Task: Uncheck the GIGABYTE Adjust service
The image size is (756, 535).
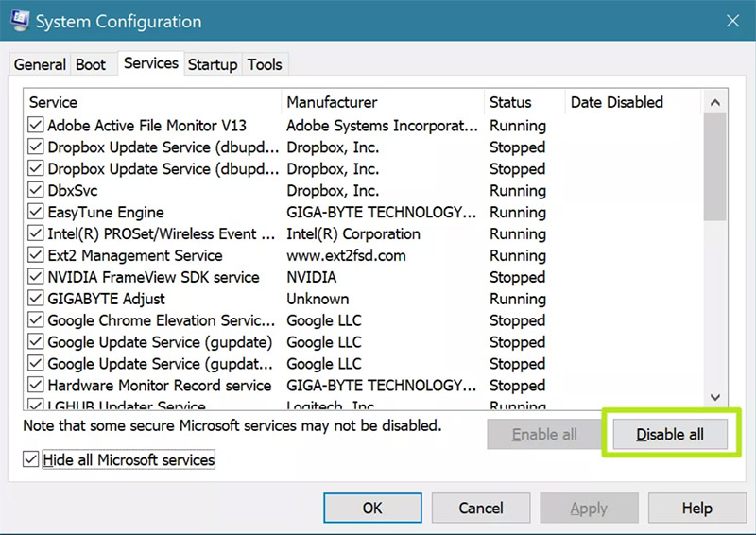Action: tap(35, 299)
